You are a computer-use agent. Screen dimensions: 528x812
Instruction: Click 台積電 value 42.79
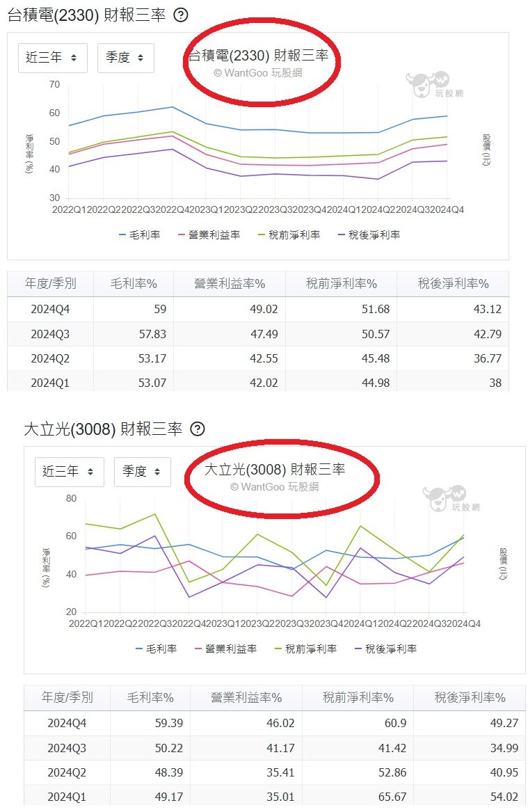tap(488, 334)
